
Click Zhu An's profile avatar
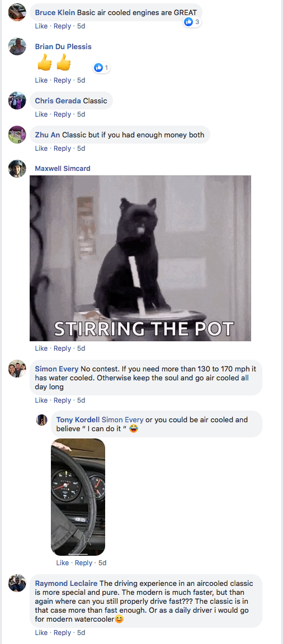(17, 135)
